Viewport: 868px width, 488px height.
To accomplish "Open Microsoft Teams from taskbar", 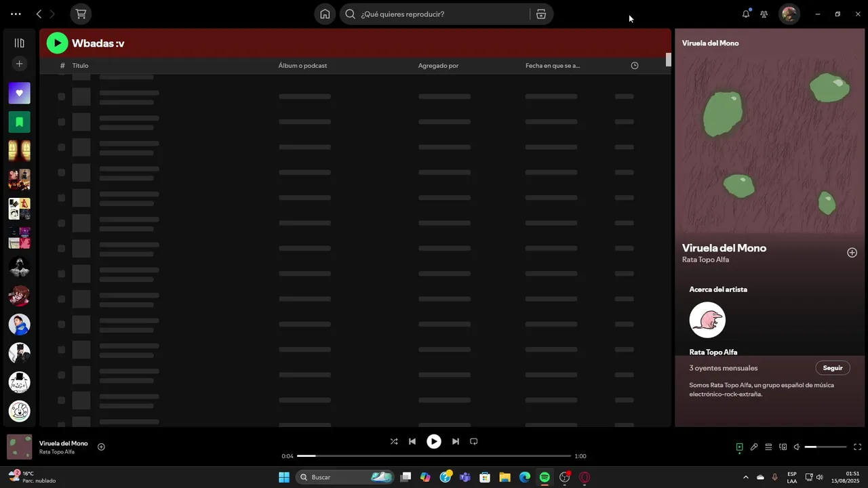I will 465,477.
